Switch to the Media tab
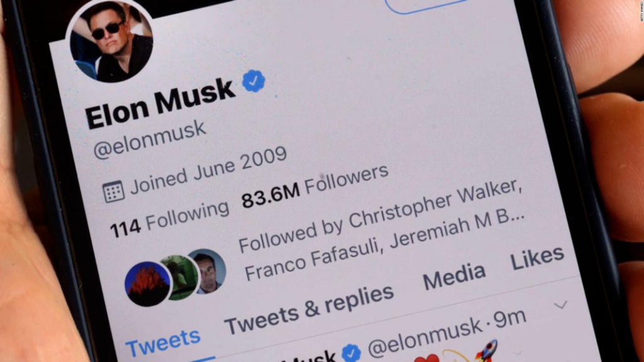The image size is (644, 362). (454, 276)
